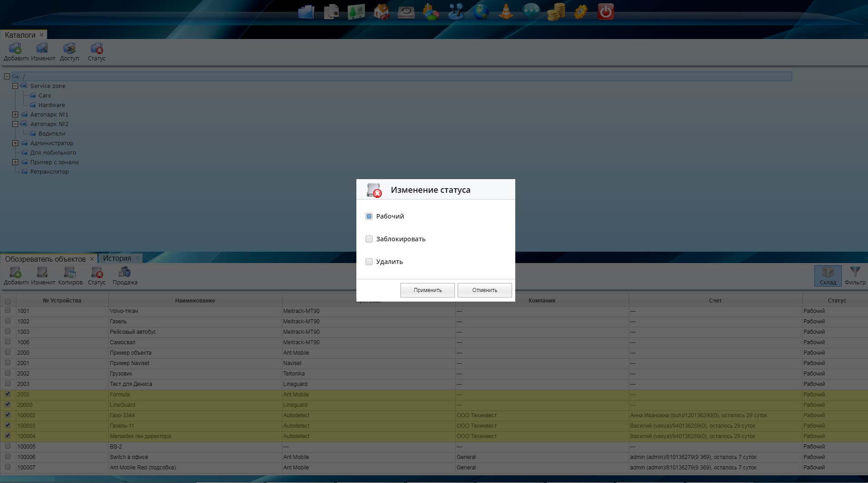
Task: Select the Обозреватель объектов tab
Action: (45, 259)
